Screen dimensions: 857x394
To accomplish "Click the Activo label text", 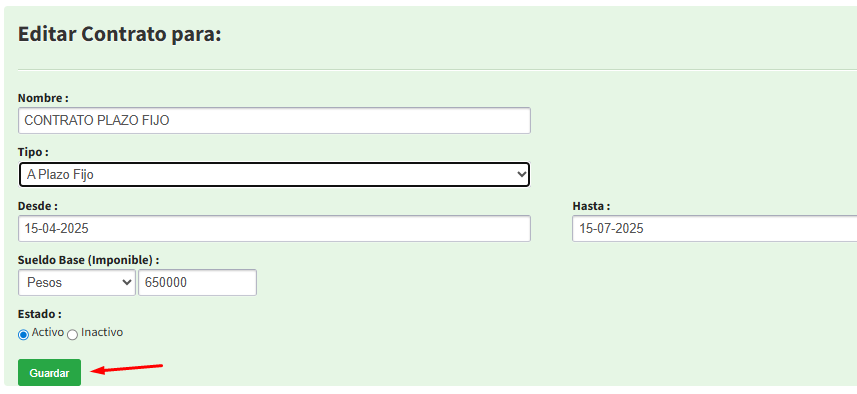I will tap(48, 332).
